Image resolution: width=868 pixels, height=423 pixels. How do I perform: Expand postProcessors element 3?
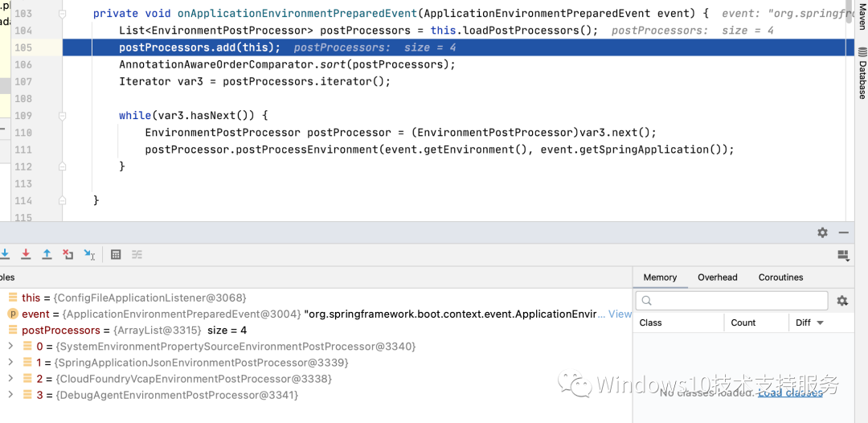(x=10, y=396)
